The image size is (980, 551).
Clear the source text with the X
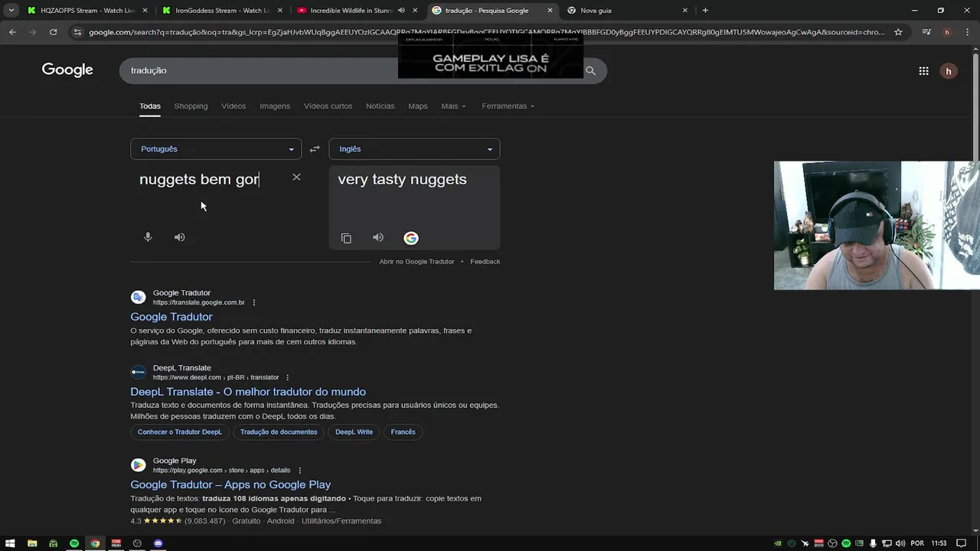(x=296, y=178)
